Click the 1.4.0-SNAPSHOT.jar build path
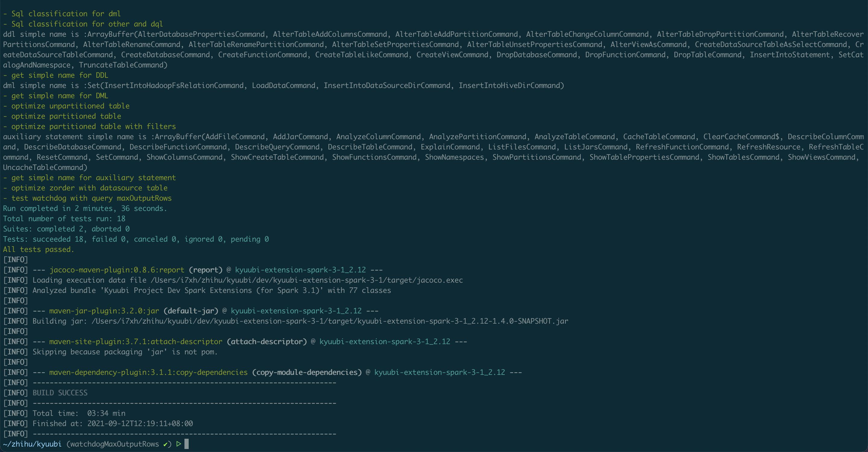The image size is (868, 452). pyautogui.click(x=329, y=321)
